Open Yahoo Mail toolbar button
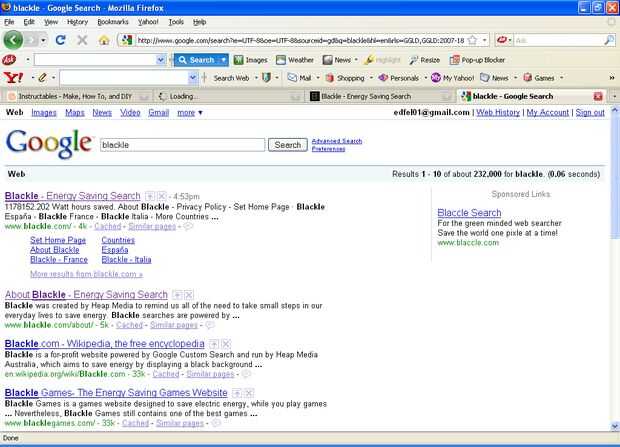Viewport: 620px width, 447px height. [299, 78]
